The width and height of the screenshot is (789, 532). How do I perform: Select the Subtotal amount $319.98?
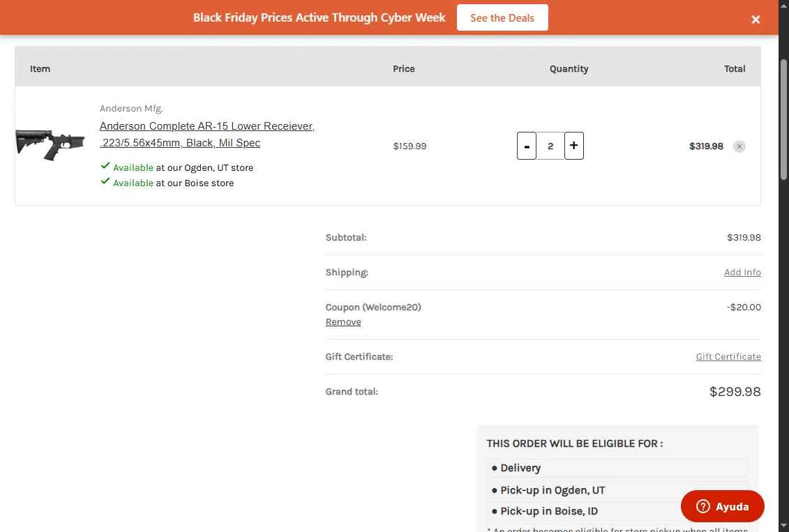click(744, 237)
